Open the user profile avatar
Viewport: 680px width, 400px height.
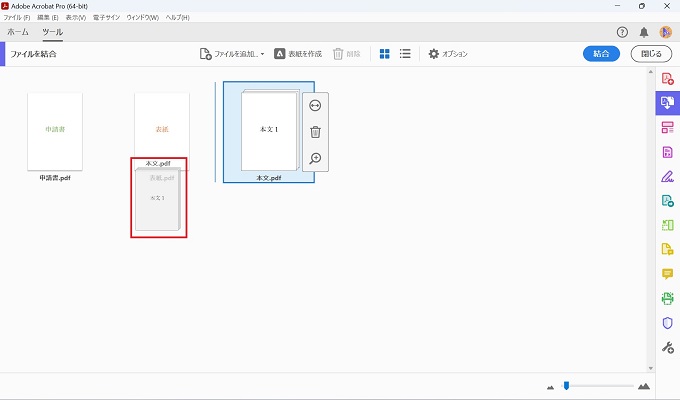(665, 32)
